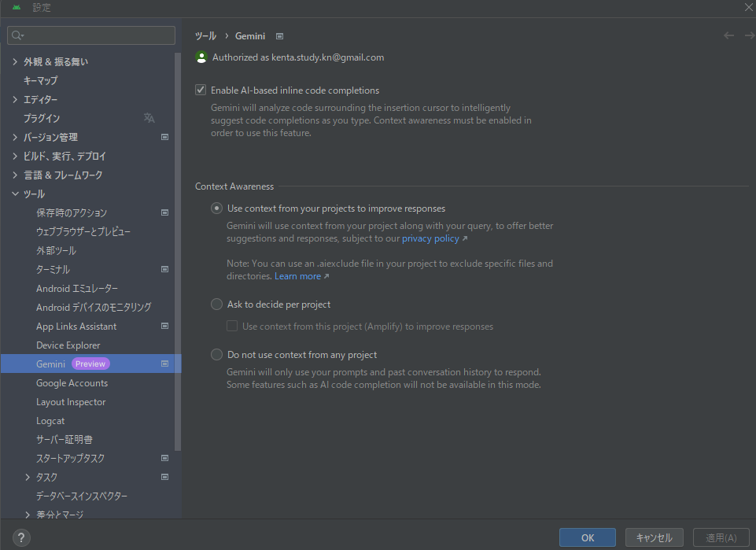
Task: Click the translate icon beside プラグイン
Action: (x=149, y=118)
